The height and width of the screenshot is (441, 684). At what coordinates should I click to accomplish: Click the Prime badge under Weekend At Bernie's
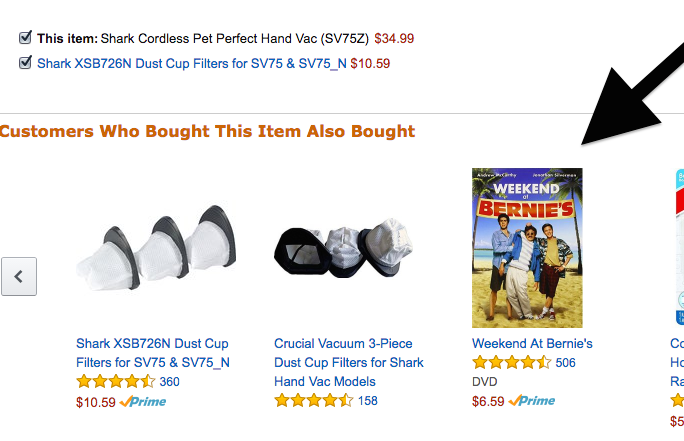pos(532,401)
